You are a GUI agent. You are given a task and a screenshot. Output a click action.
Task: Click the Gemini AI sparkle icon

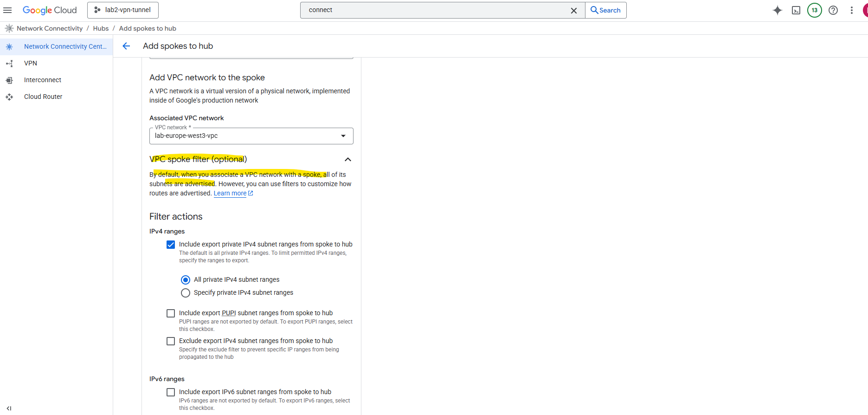[x=778, y=10]
